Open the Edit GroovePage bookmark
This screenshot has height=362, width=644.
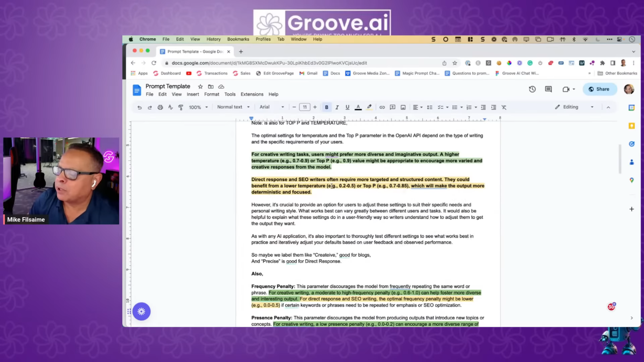coord(275,73)
